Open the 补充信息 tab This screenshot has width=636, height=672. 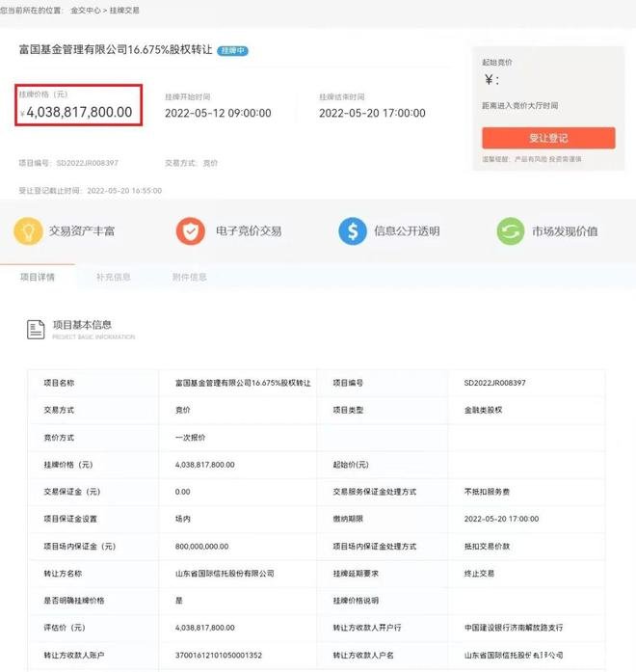113,278
